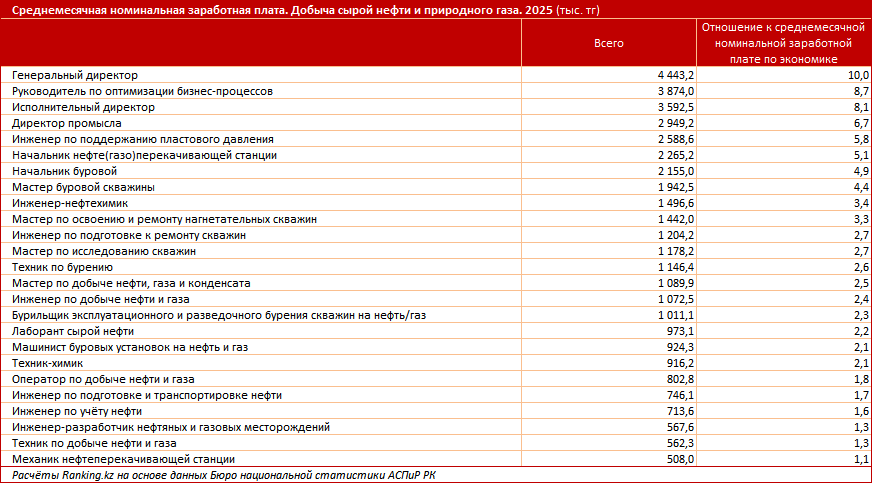Click the value 1 072,5
Screen dimensions: 872x483
tap(676, 300)
